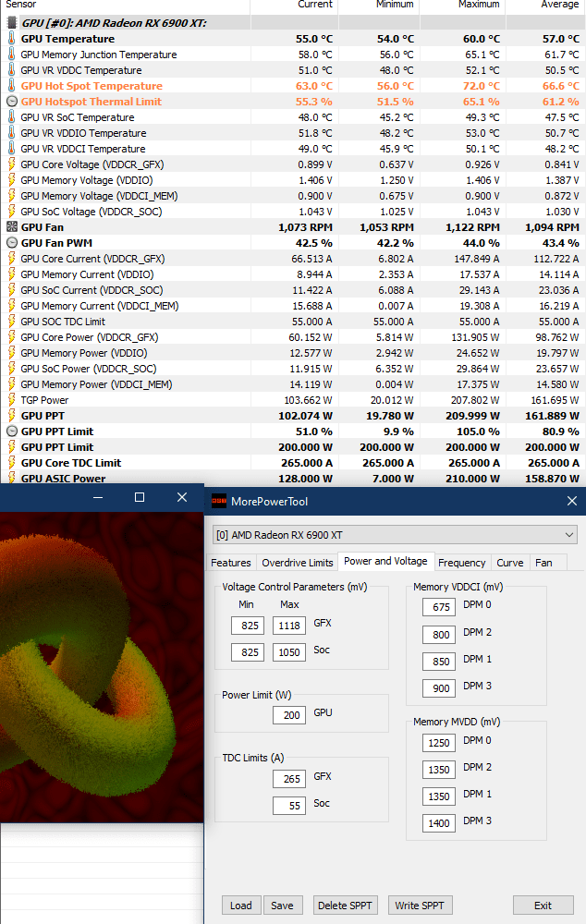
Task: Click the Soc TDC limit field 55
Action: [x=289, y=806]
